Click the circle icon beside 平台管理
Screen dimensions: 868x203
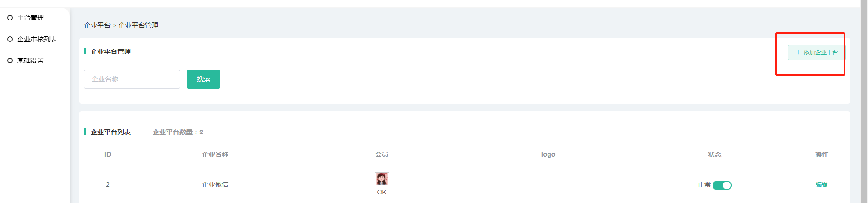coord(10,18)
